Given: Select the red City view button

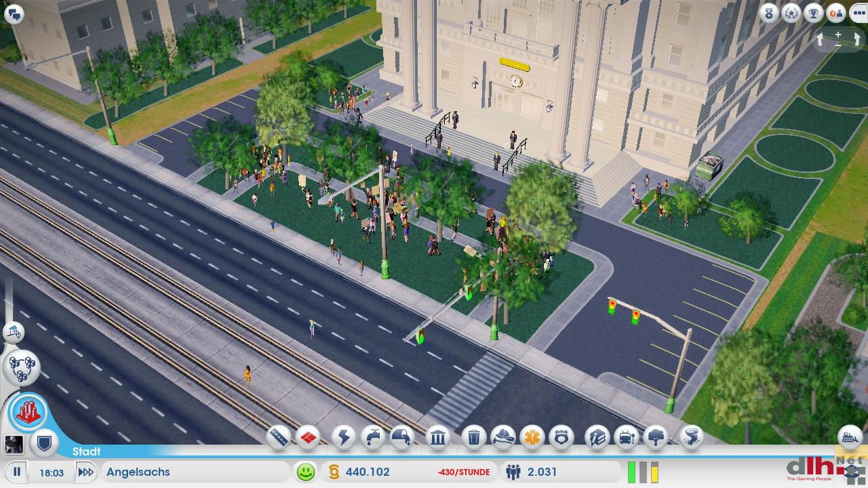Looking at the screenshot, I should 29,411.
